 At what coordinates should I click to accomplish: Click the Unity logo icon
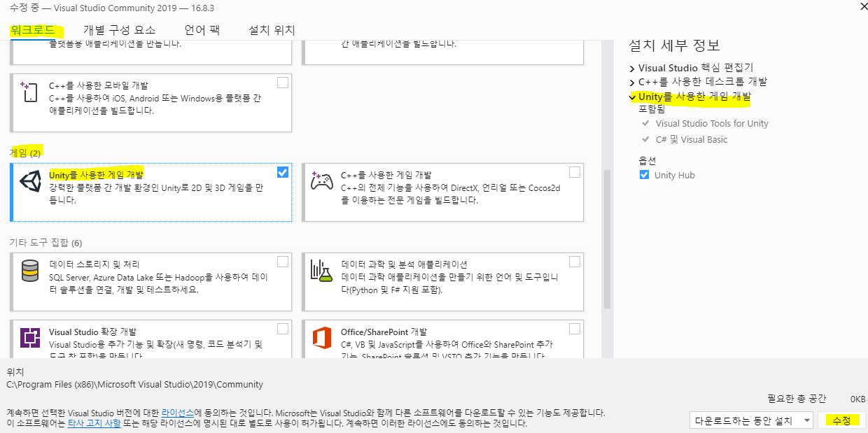30,181
